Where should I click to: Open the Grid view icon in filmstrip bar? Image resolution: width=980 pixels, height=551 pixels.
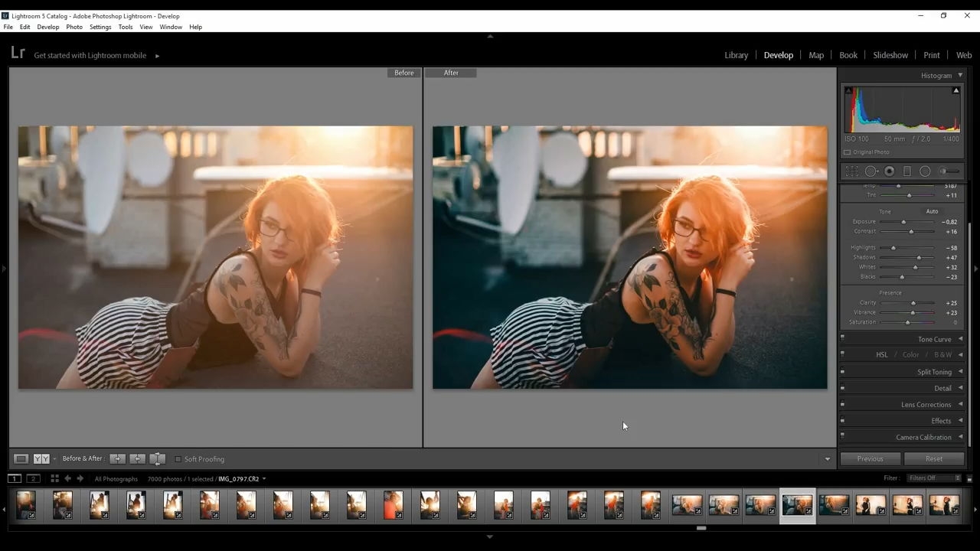(54, 479)
